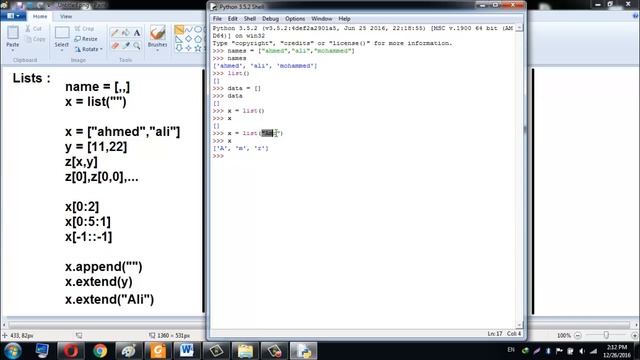Select the Magnifier tool
Image resolution: width=640 pixels, height=360 pixels.
tap(137, 45)
